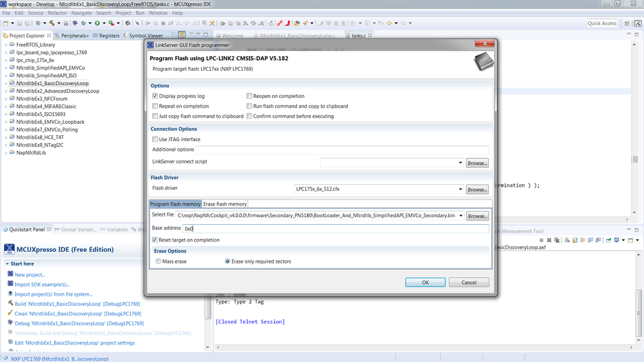Viewport: 644px width, 362px height.
Task: Click the console Terminate square icon
Action: click(542, 240)
